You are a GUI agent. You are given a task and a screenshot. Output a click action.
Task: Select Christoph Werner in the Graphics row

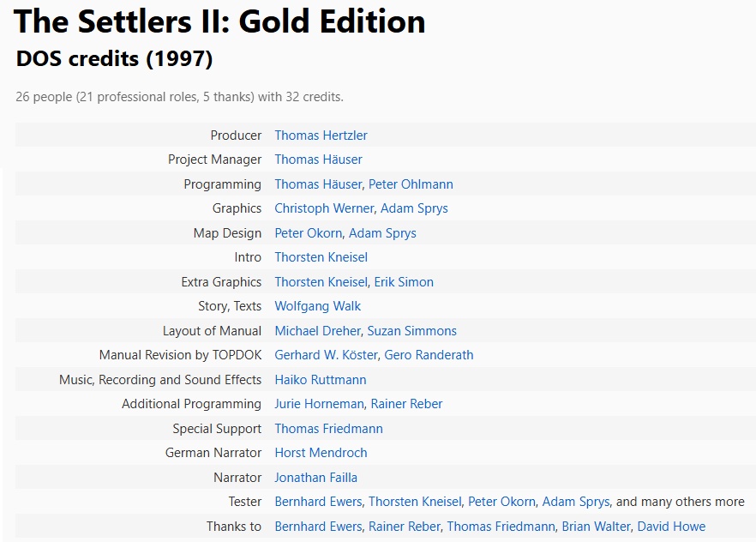(x=324, y=208)
